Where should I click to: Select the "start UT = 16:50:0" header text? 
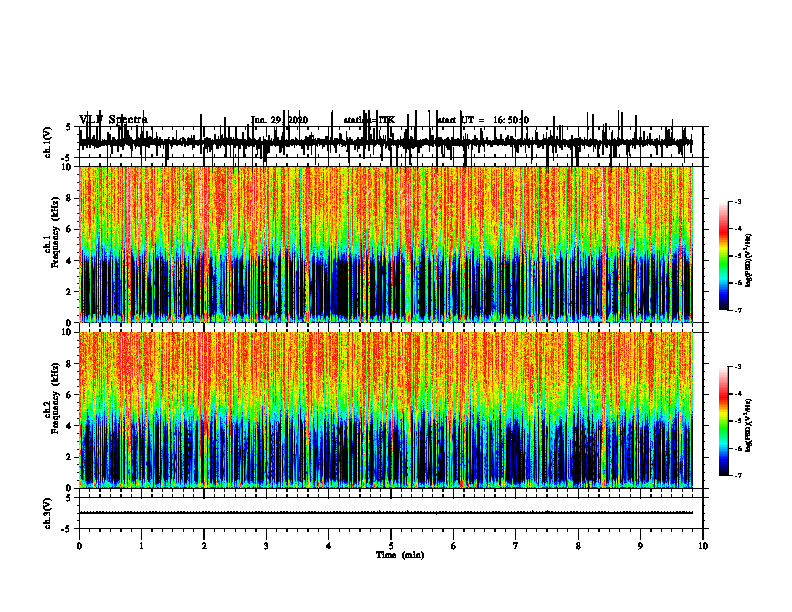click(483, 120)
